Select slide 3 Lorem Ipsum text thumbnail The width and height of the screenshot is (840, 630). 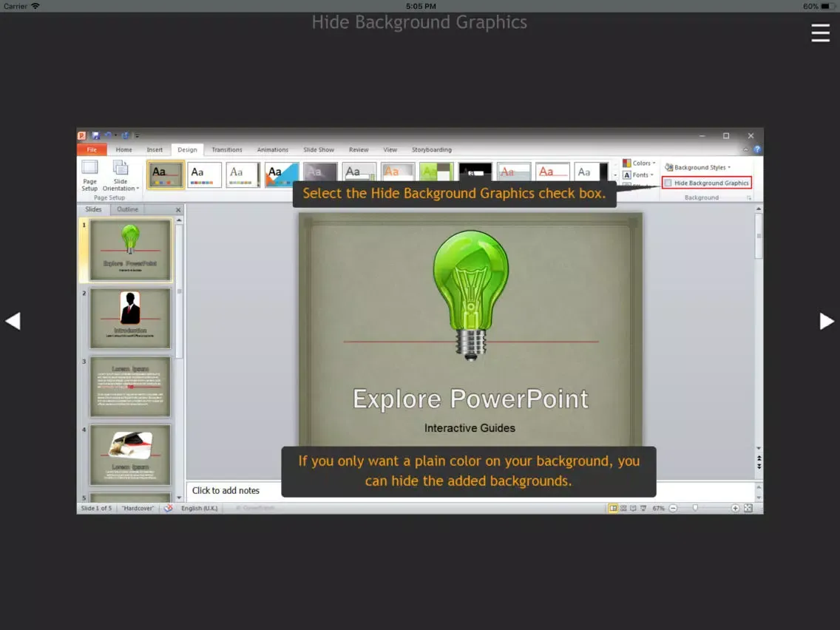[x=130, y=386]
